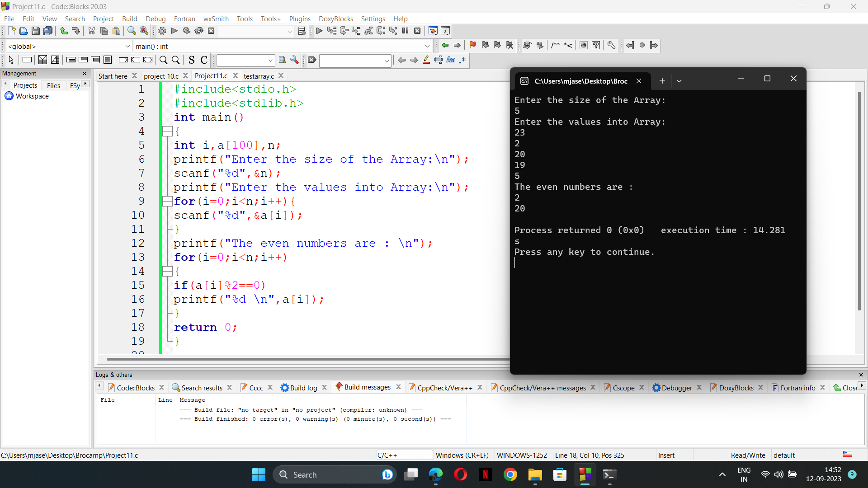Open the Debug menu
Image resolution: width=868 pixels, height=488 pixels.
tap(155, 19)
